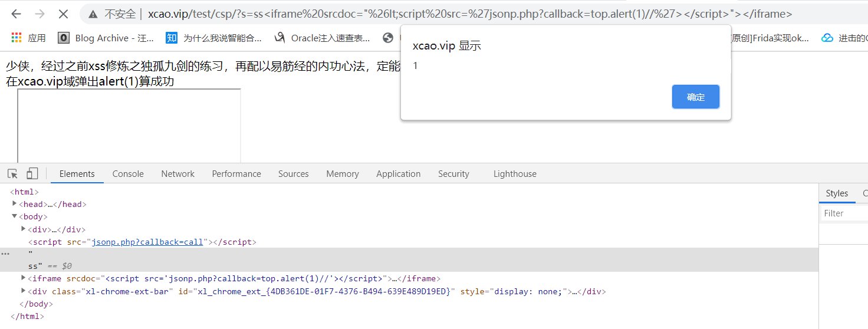Open the Oracle注入速查表 bookmark

tap(323, 38)
